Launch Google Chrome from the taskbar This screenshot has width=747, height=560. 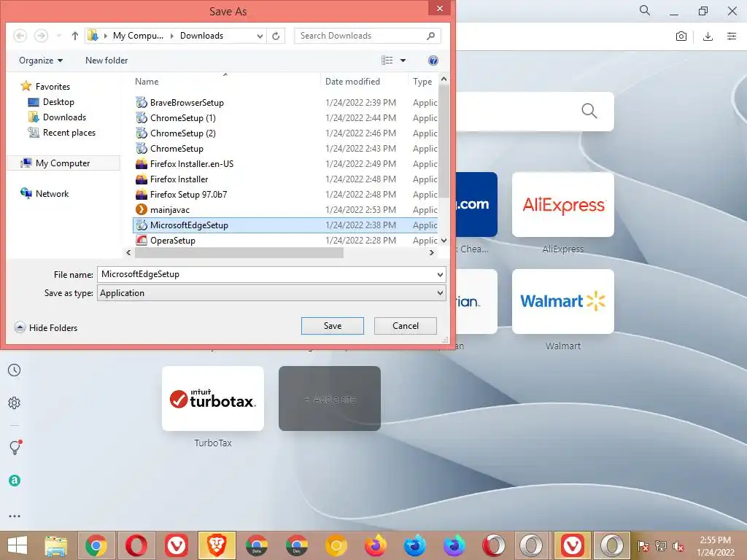(96, 545)
